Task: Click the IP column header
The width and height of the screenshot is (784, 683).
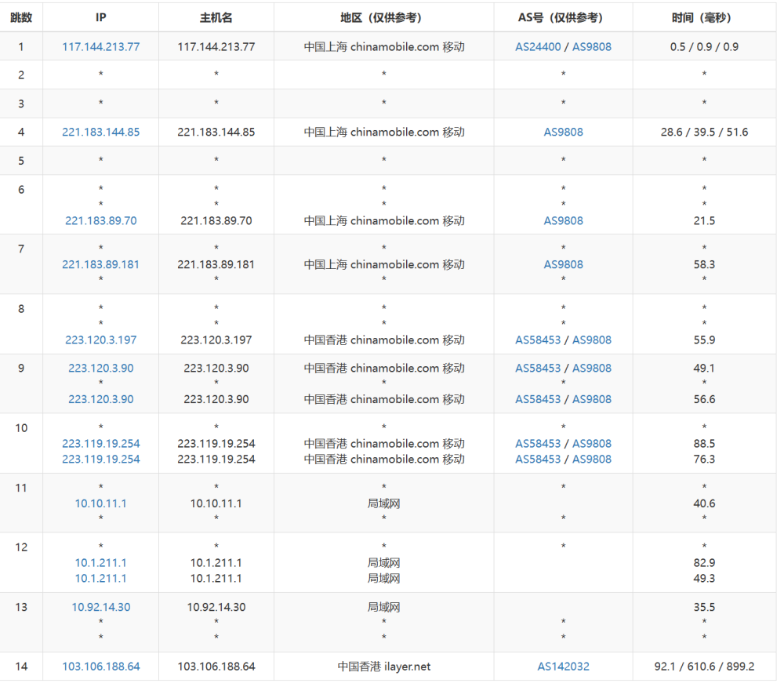Action: coord(100,17)
